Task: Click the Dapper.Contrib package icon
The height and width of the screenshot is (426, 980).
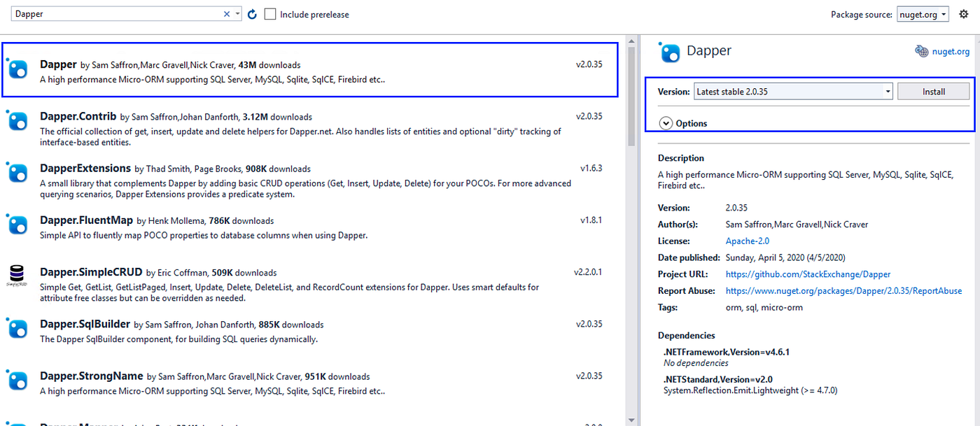Action: [17, 121]
